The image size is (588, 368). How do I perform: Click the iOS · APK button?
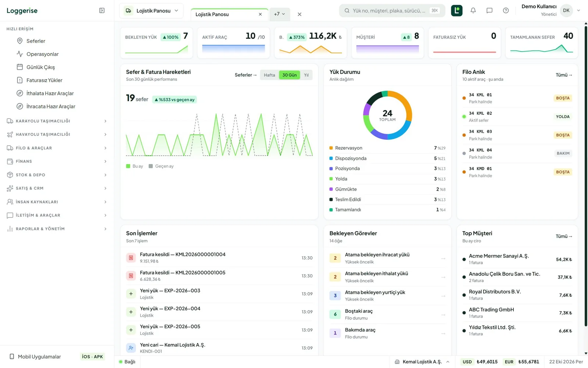pos(93,357)
